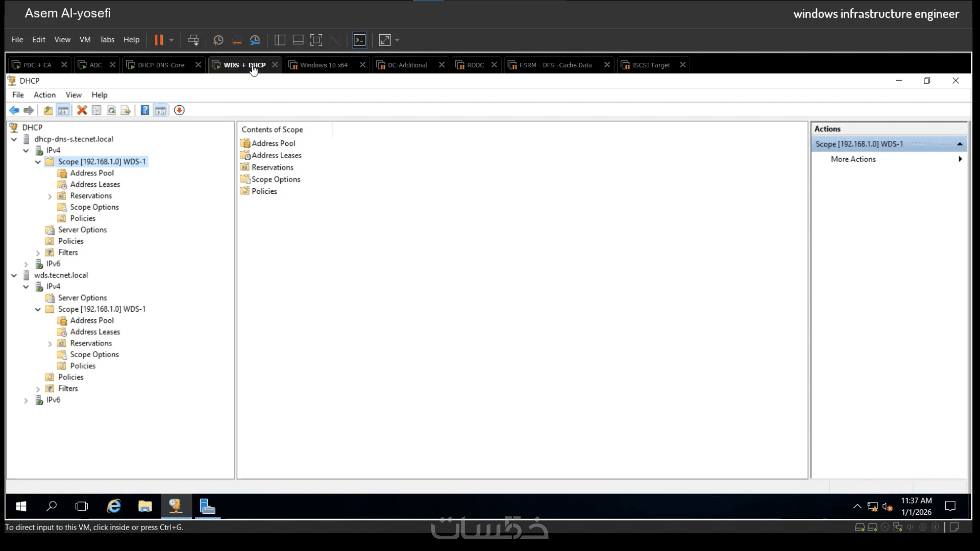Image resolution: width=980 pixels, height=551 pixels.
Task: Expand Filters under first IPv4 node
Action: (x=38, y=253)
